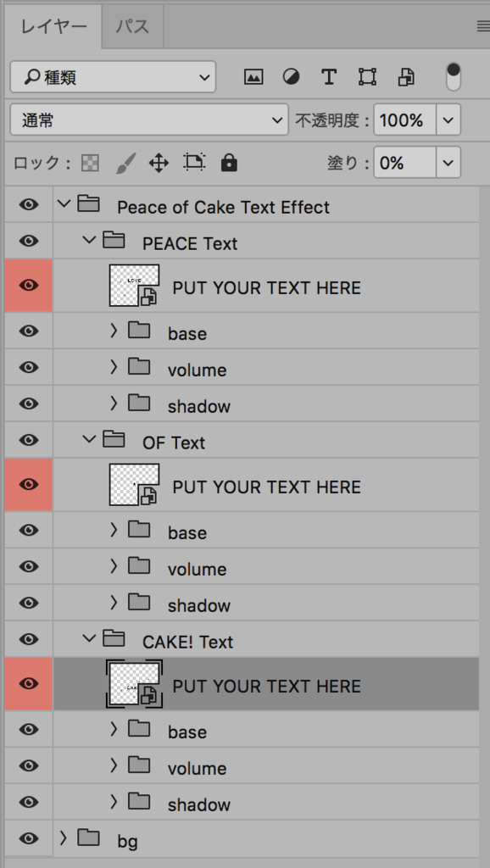490x868 pixels.
Task: Filter for type layers icon
Action: [x=329, y=77]
